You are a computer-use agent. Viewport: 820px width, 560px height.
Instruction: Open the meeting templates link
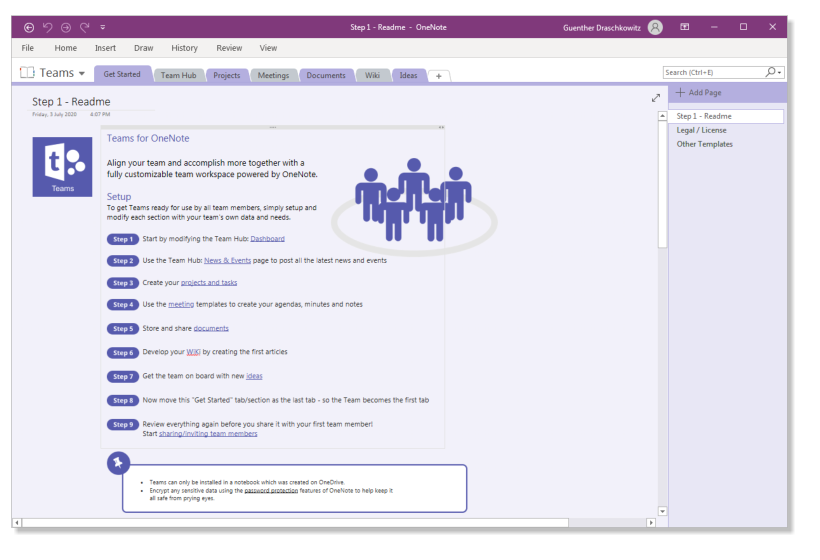pyautogui.click(x=181, y=304)
